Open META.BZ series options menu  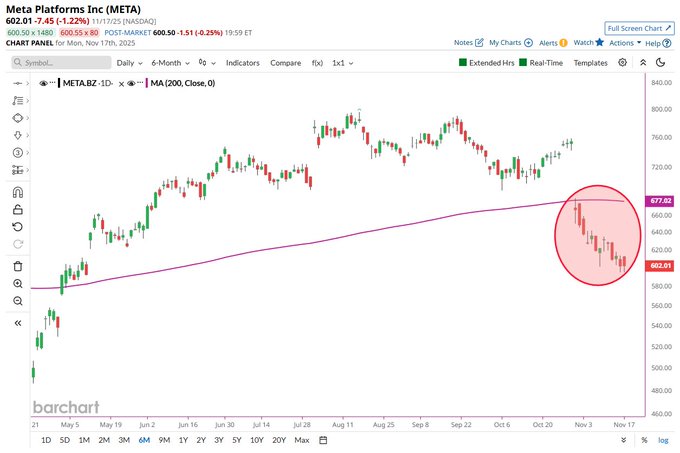[52, 82]
